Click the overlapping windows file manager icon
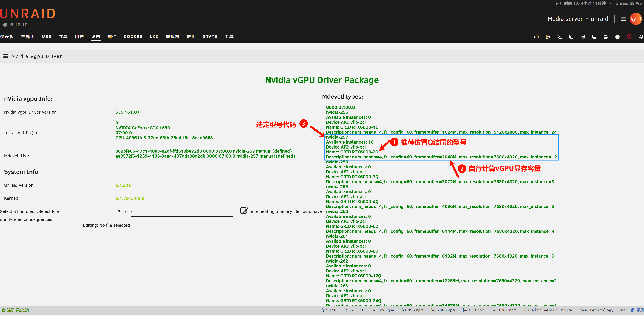The image size is (644, 316). [x=571, y=37]
